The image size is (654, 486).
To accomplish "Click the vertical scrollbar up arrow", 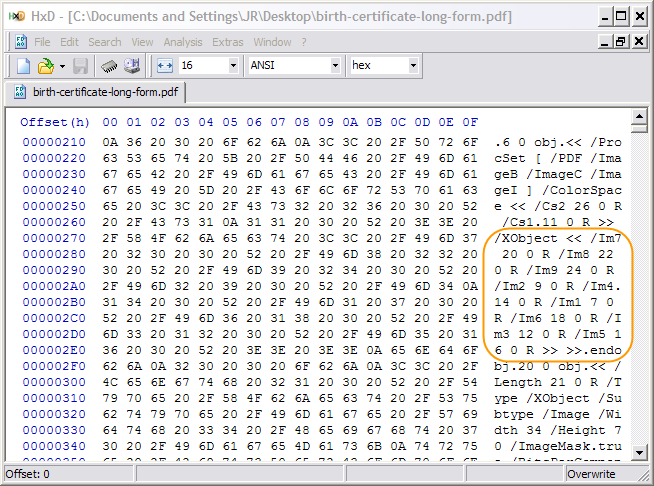I will click(639, 116).
